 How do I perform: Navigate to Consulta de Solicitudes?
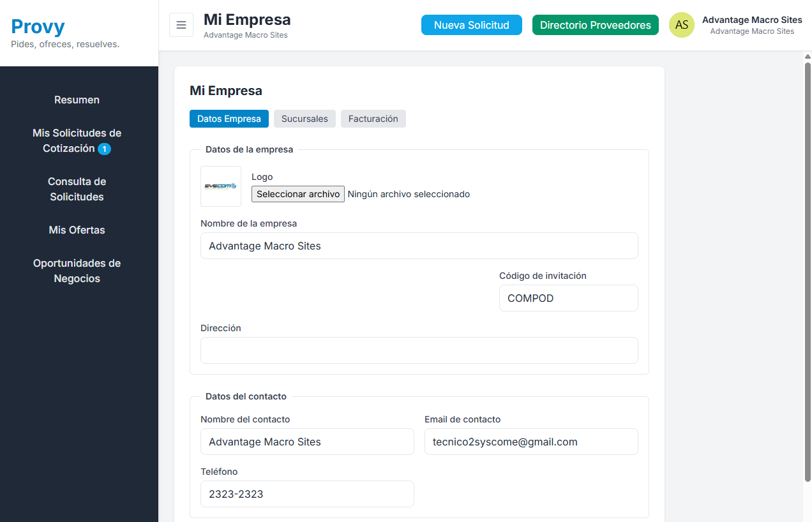point(77,189)
